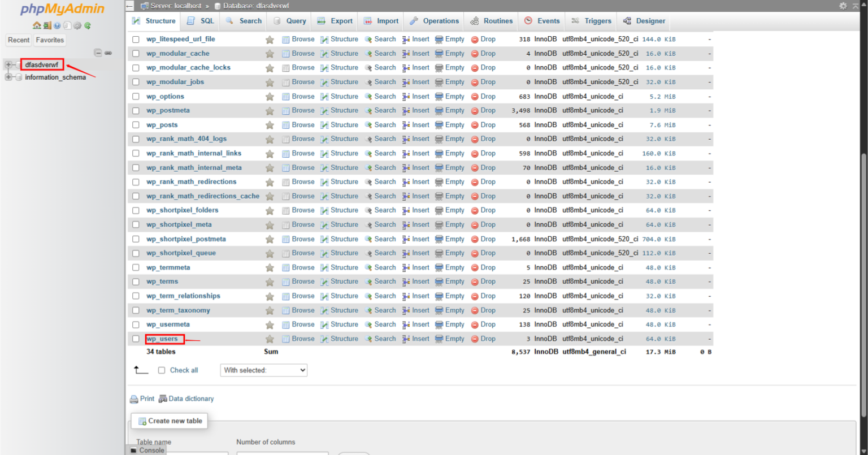Click the collapse all icon in navigation tree
Viewport: 868px width, 455px height.
[x=98, y=53]
